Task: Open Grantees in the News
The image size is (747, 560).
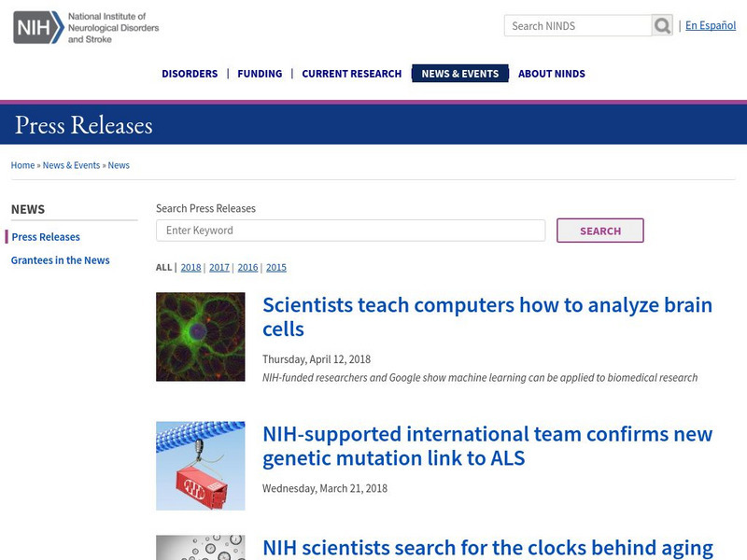Action: tap(61, 261)
